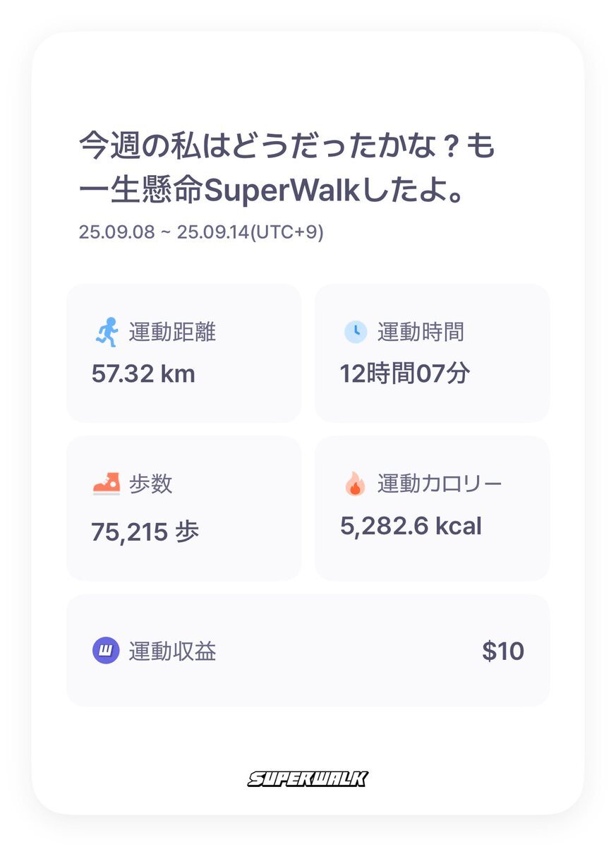Select the 歩数 label
Image resolution: width=616 pixels, height=847 pixels.
[150, 484]
